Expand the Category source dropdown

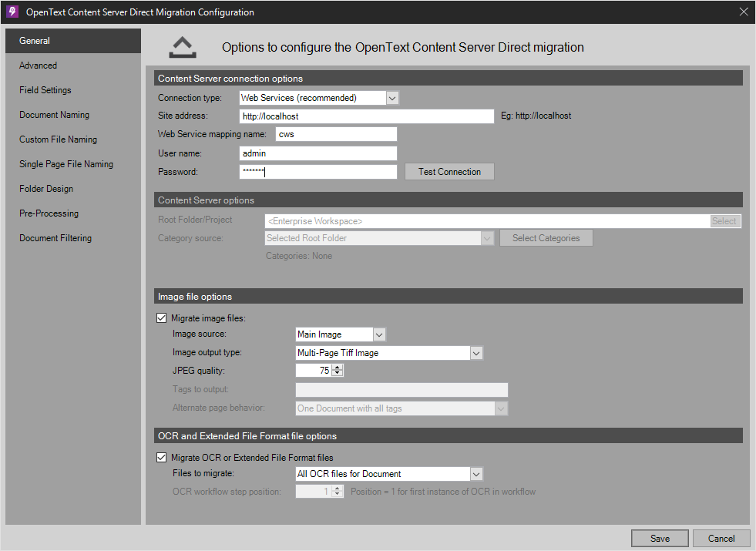coord(487,238)
